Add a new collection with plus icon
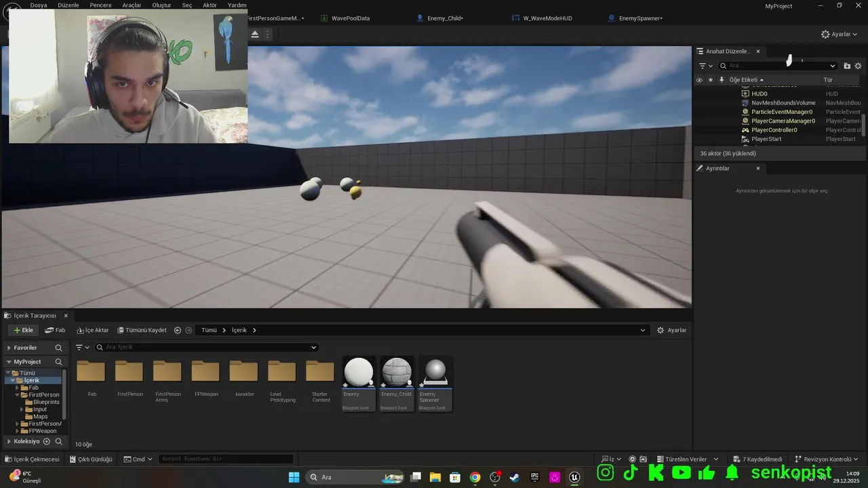The image size is (868, 488). pyautogui.click(x=47, y=441)
